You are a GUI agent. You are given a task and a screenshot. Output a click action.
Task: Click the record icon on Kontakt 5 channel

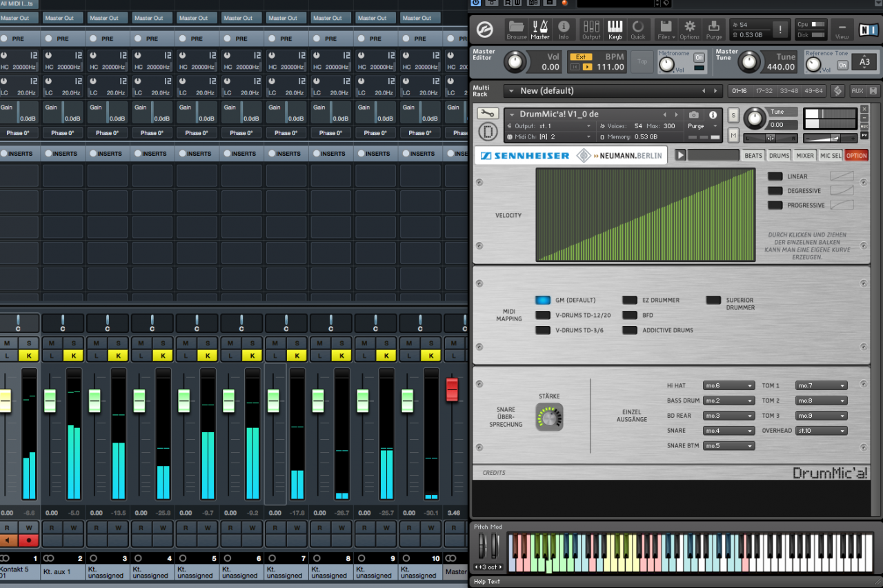tap(28, 541)
